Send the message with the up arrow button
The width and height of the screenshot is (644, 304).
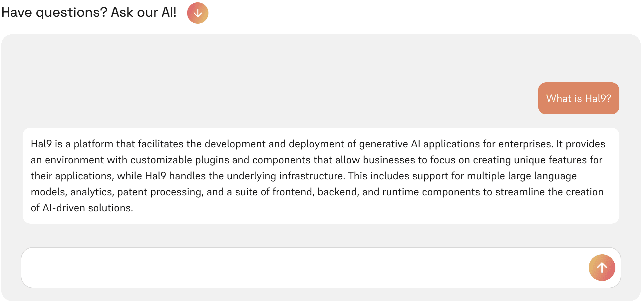[602, 268]
